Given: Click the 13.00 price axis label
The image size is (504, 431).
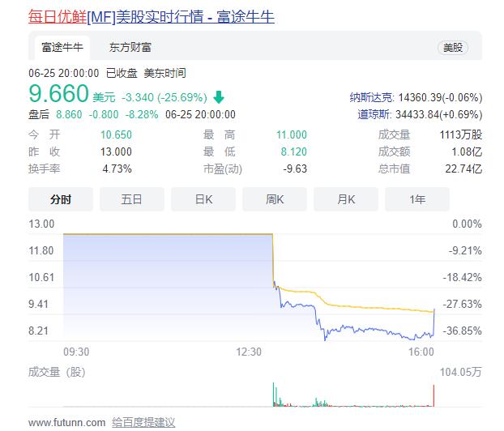Looking at the screenshot, I should coord(41,224).
